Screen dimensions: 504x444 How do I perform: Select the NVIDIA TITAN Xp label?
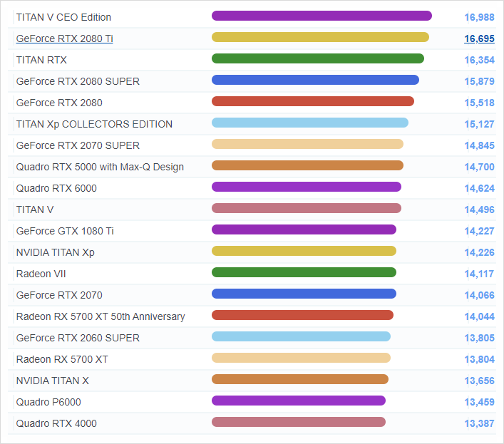[56, 252]
